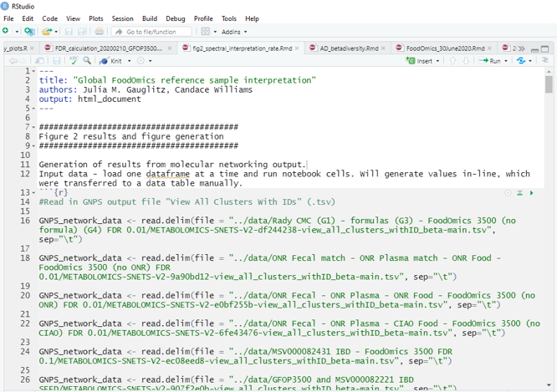This screenshot has width=557, height=392.
Task: Jump to the previous chunk with up arrow
Action: [452, 61]
